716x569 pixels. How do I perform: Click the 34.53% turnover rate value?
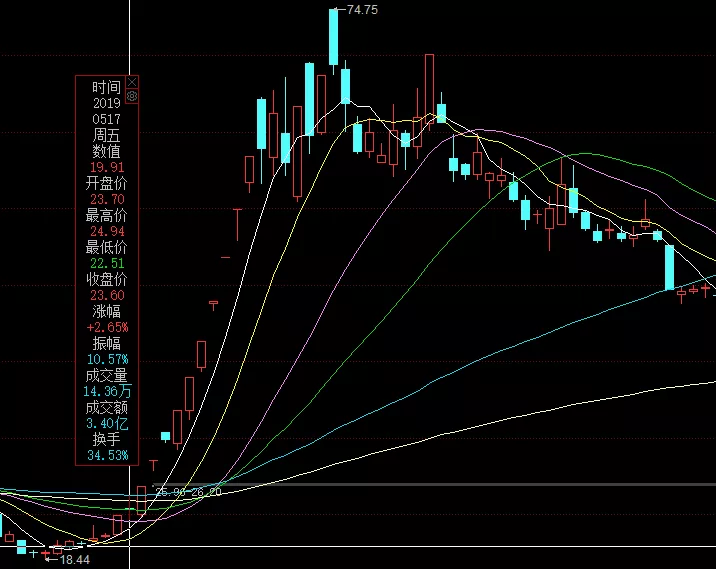pos(107,455)
